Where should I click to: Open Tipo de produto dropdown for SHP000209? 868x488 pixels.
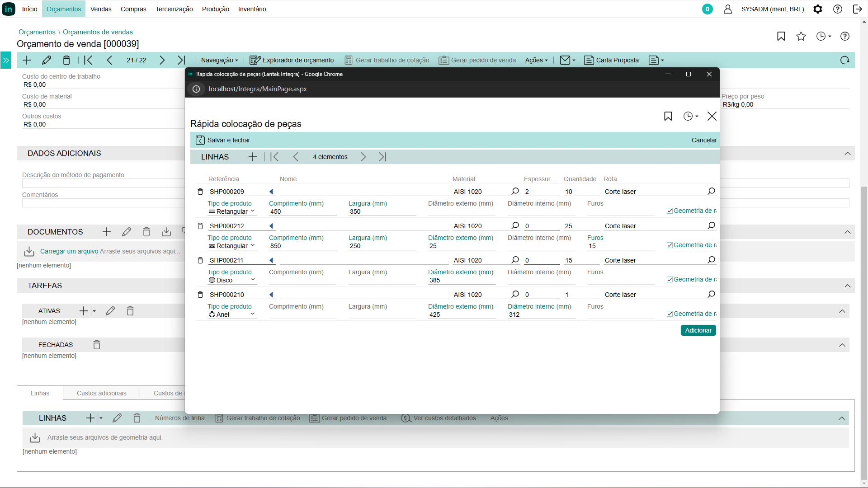click(232, 211)
